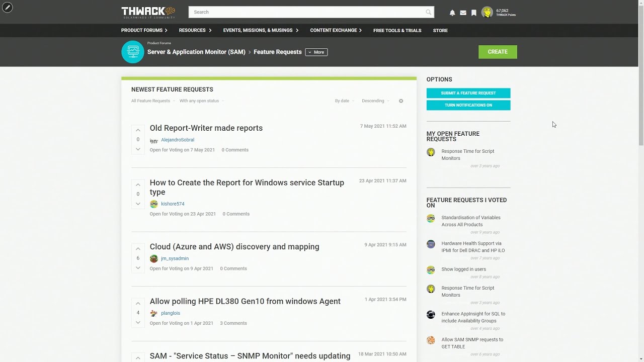The height and width of the screenshot is (362, 644).
Task: Click avatar beside Enhance AppInsight for SQL
Action: 431,314
